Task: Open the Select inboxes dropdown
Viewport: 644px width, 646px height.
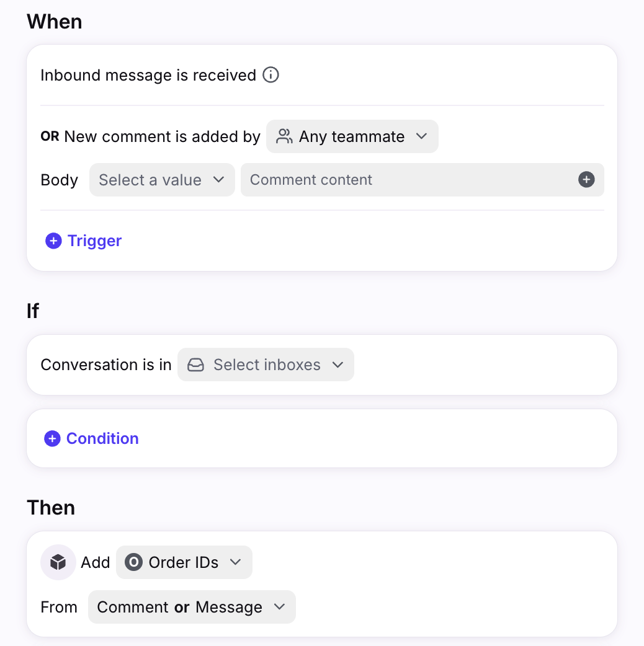Action: (x=266, y=365)
